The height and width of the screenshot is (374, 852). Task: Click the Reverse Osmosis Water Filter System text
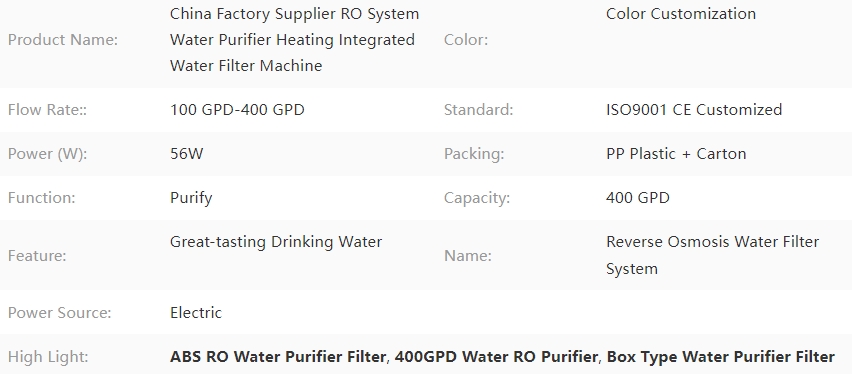712,255
